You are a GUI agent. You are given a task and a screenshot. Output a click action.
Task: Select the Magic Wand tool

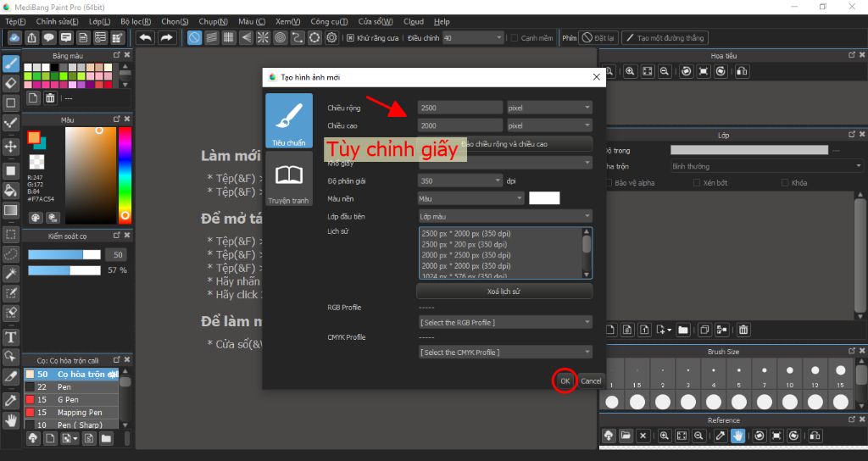point(10,274)
